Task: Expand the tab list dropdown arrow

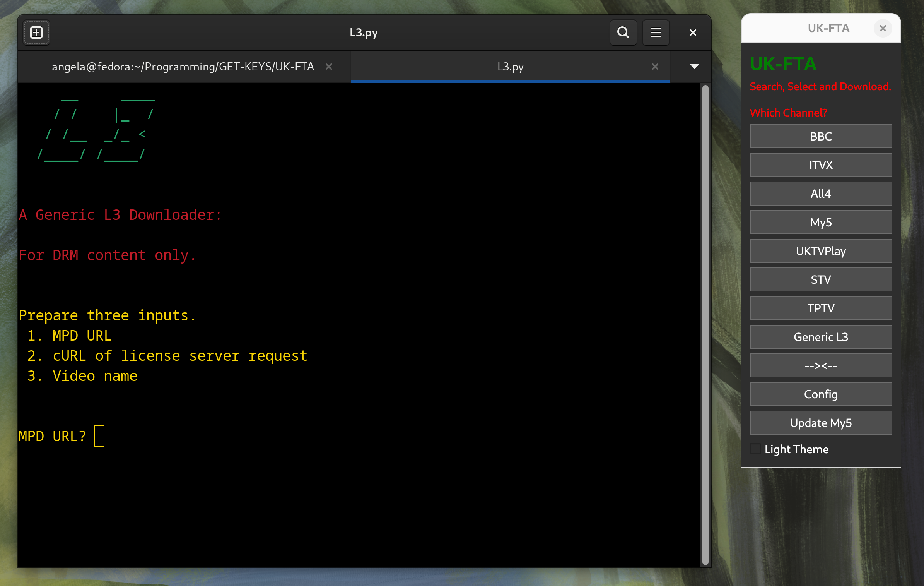Action: click(694, 67)
